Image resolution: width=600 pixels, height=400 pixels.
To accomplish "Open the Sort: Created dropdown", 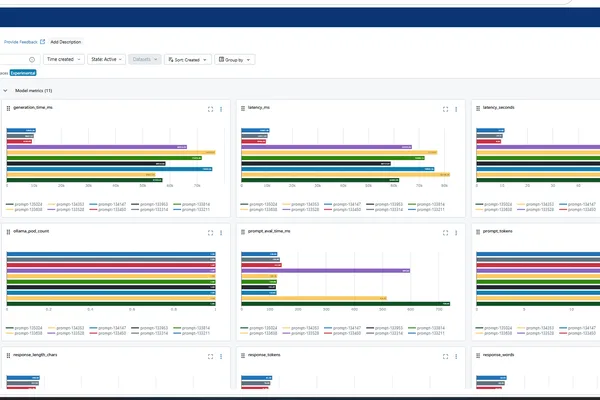I will click(x=188, y=60).
